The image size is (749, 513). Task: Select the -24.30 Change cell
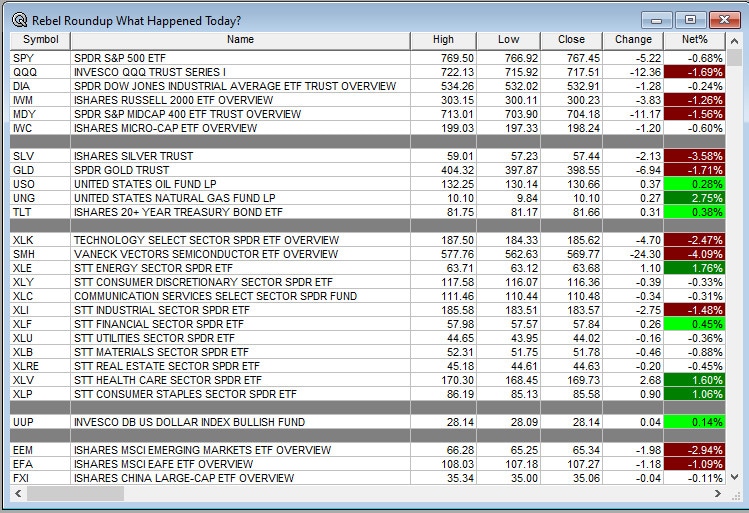click(633, 254)
